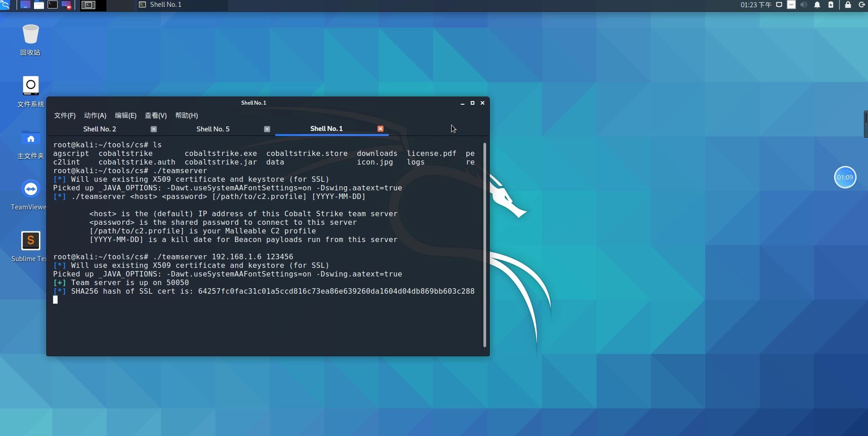This screenshot has width=868, height=436.
Task: Select the Sublime Text desktop icon
Action: (29, 247)
